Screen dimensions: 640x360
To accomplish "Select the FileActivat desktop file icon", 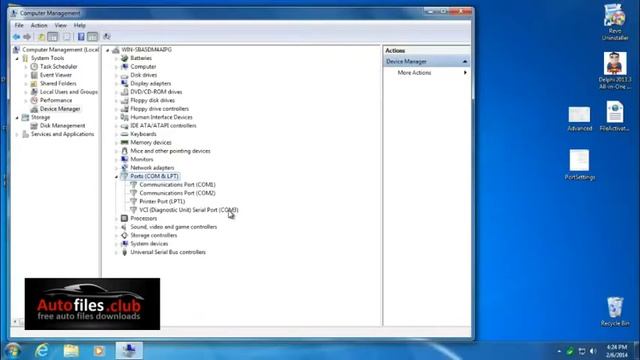I will tap(615, 116).
